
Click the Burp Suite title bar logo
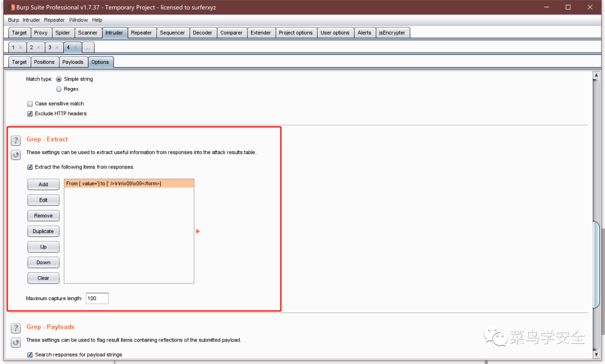(x=12, y=7)
